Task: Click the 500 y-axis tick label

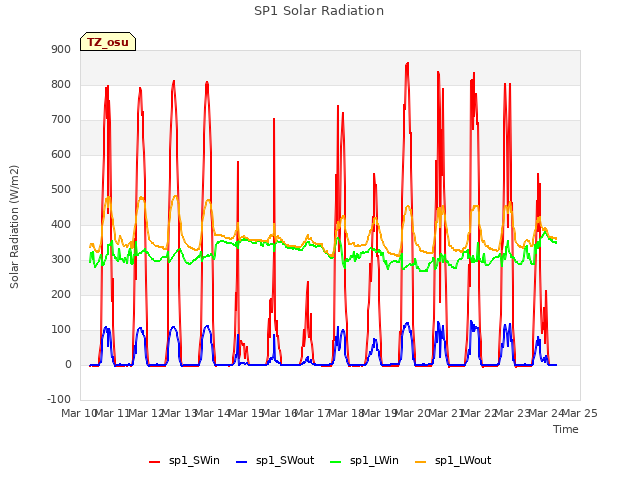Action: (61, 190)
